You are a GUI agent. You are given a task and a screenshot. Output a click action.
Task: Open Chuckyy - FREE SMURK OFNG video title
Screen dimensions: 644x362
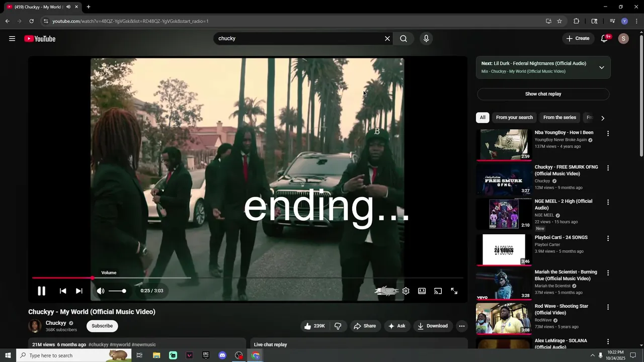(567, 170)
